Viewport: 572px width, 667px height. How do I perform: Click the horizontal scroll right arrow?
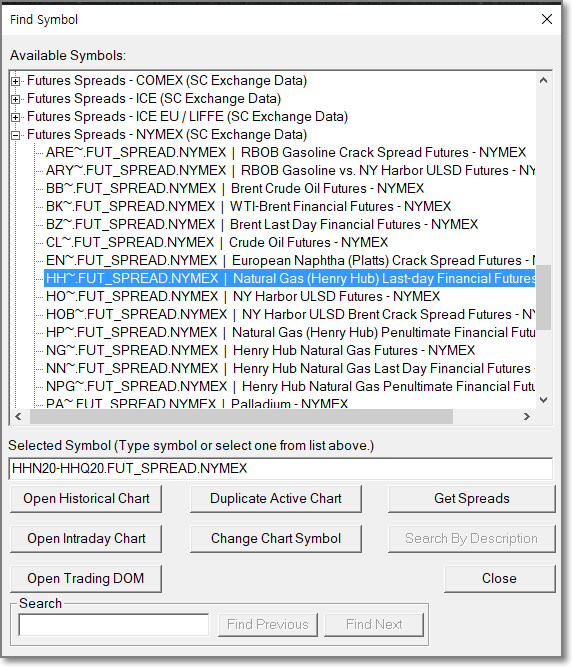[x=526, y=416]
